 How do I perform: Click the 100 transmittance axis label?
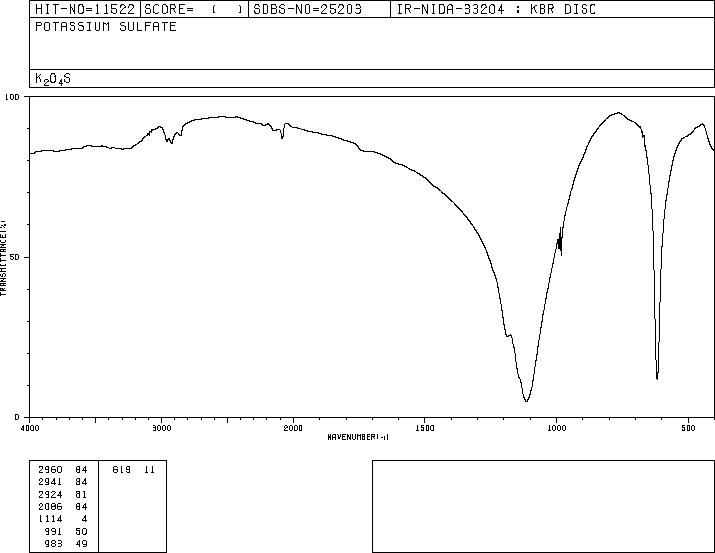(x=12, y=97)
